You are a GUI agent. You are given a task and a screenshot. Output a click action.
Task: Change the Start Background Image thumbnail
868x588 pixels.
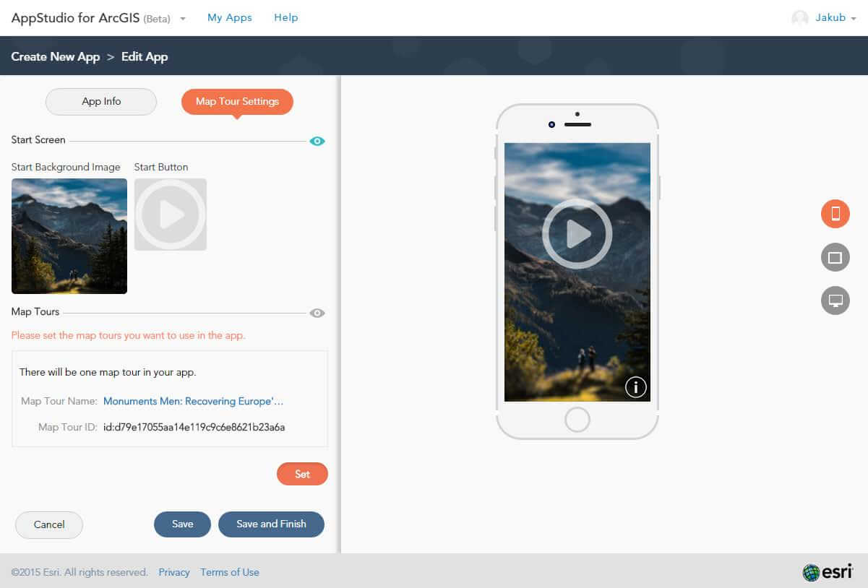[69, 236]
